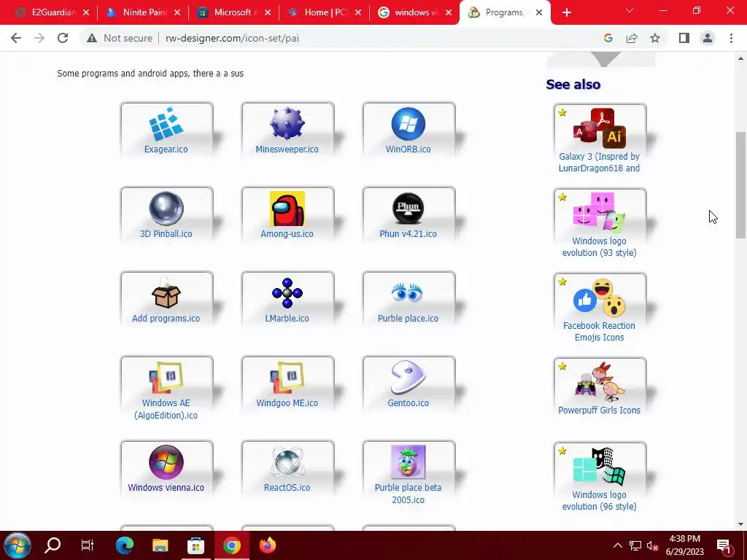Viewport: 747px width, 560px height.
Task: Click Windows logo evolution (96 style) link
Action: (x=600, y=500)
